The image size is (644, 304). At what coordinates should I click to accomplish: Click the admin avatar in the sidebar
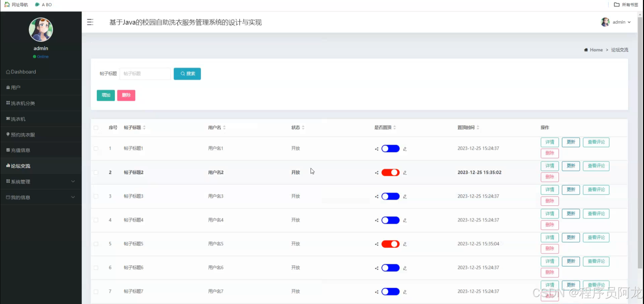41,30
